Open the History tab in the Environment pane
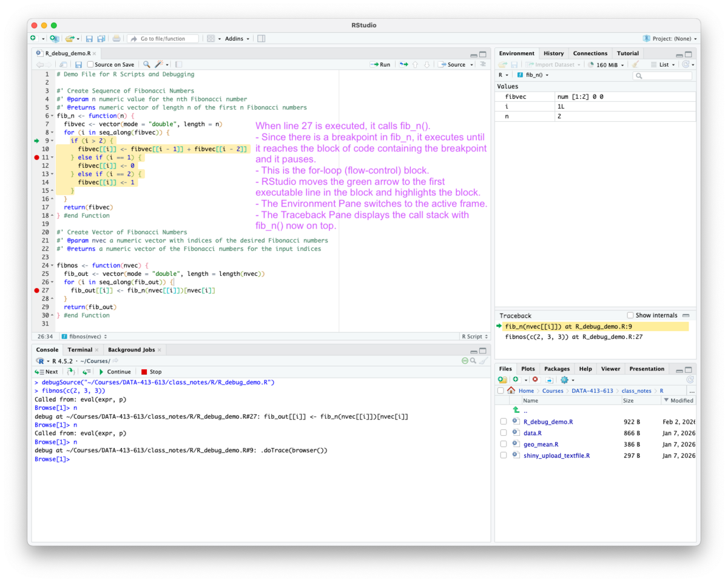Screen dimensions: 728x582 pyautogui.click(x=553, y=53)
